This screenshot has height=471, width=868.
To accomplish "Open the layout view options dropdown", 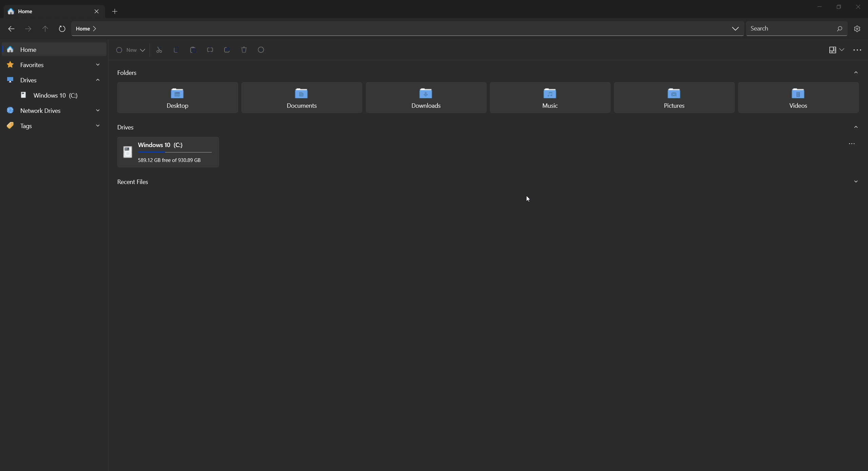I will coord(836,50).
